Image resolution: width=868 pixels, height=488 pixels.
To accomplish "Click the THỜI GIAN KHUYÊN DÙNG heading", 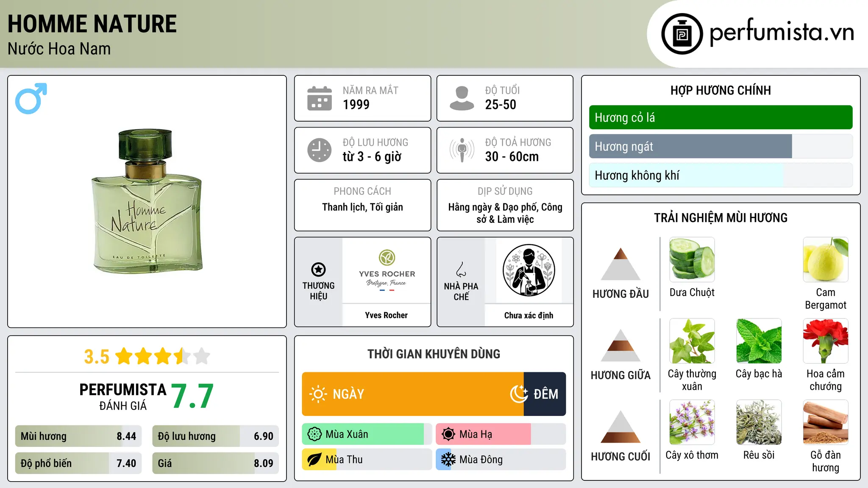I will [x=434, y=354].
